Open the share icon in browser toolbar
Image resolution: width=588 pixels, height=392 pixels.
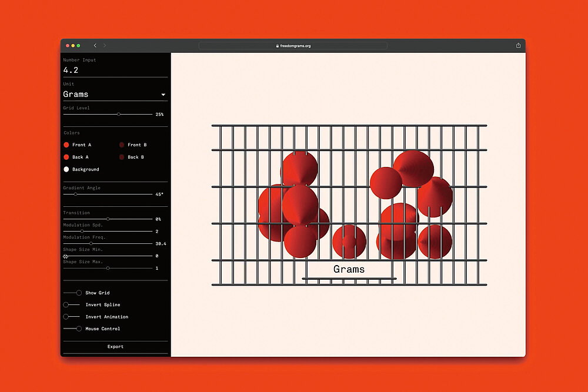[518, 46]
